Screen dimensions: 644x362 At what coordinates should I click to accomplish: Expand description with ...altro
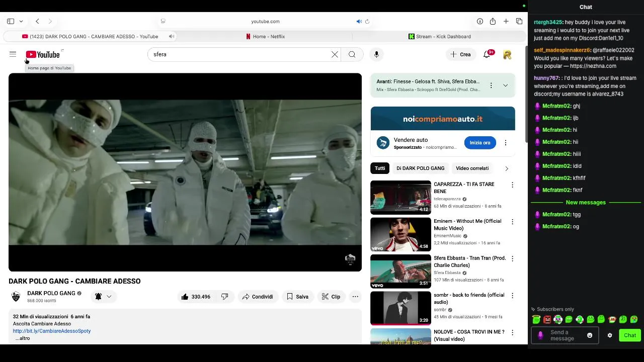point(22,338)
